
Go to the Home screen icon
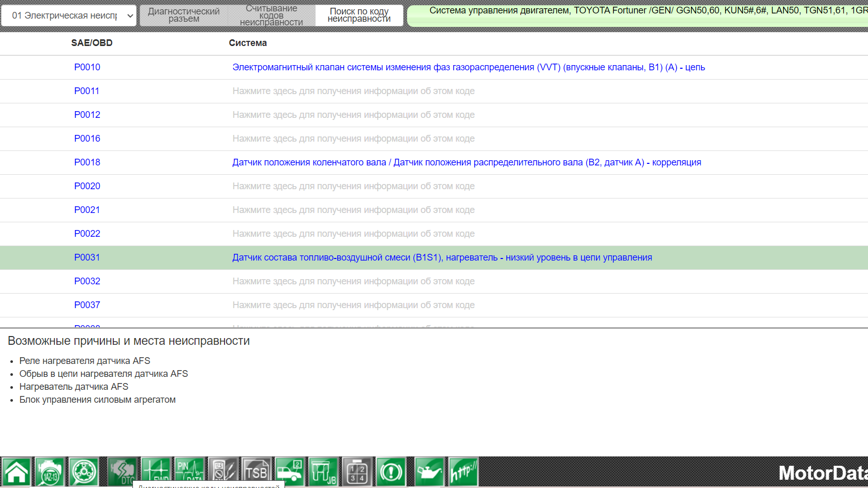(17, 471)
